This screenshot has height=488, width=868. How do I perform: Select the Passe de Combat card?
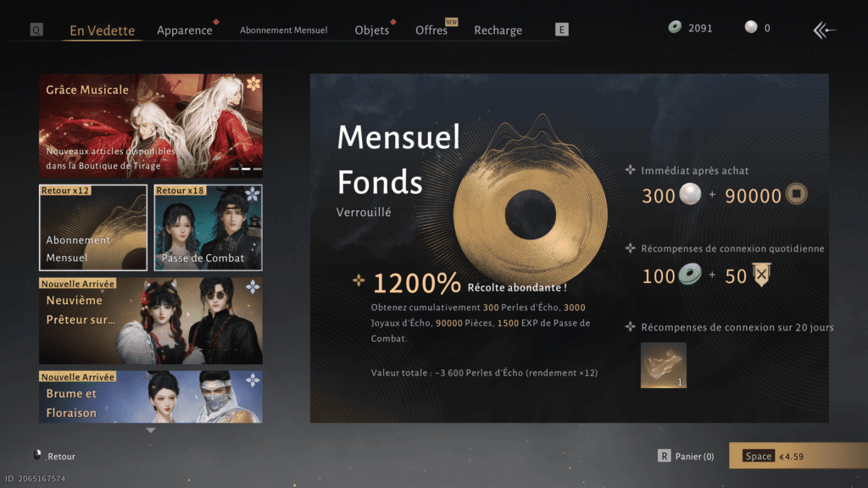[209, 227]
